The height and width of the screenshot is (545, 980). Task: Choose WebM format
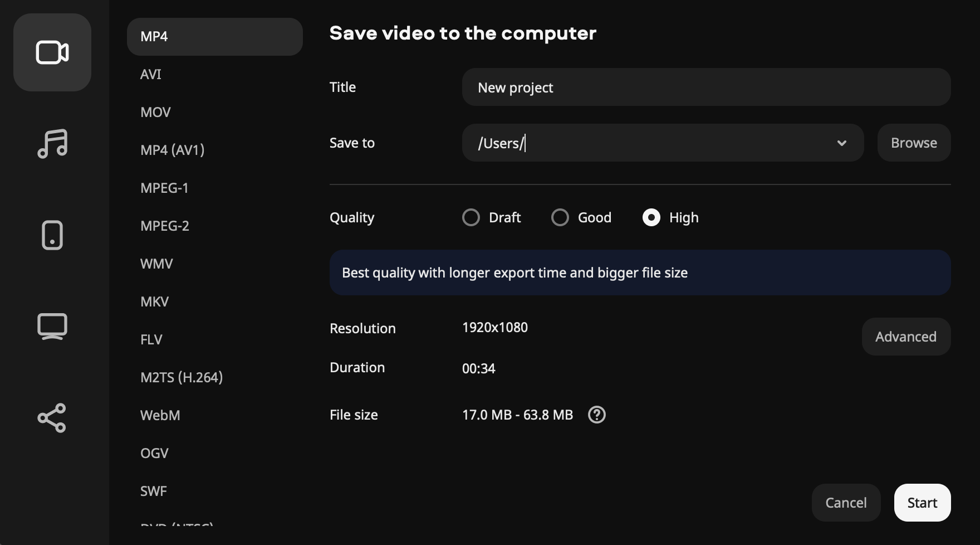point(215,416)
